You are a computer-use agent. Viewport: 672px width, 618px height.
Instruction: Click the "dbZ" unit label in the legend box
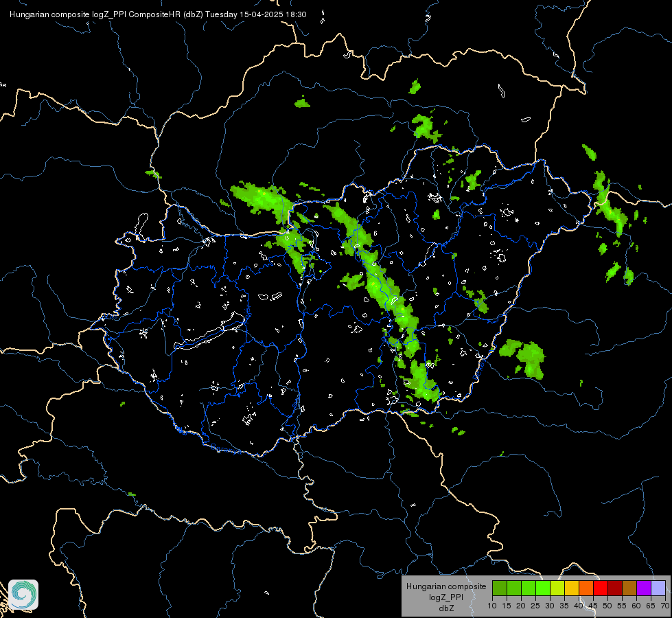(x=446, y=608)
